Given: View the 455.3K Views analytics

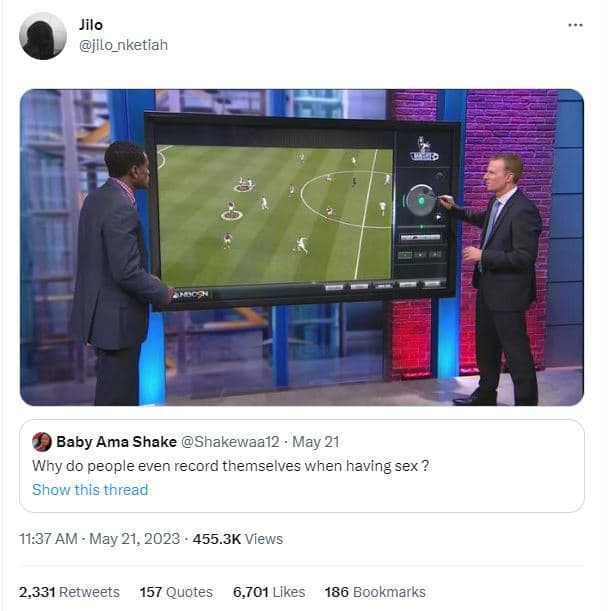Looking at the screenshot, I should 238,539.
